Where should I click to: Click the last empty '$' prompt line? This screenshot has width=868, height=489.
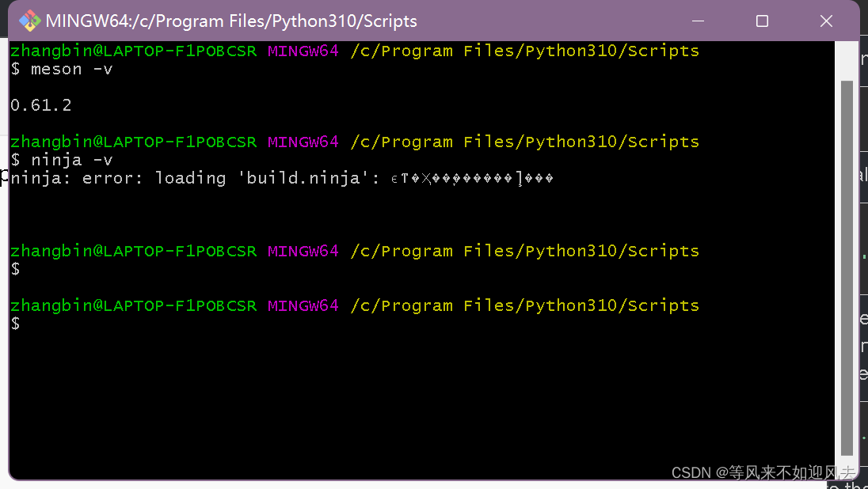pyautogui.click(x=16, y=324)
